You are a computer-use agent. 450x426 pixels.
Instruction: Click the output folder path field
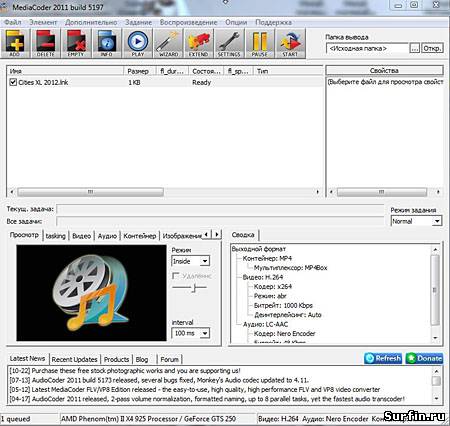(x=367, y=48)
